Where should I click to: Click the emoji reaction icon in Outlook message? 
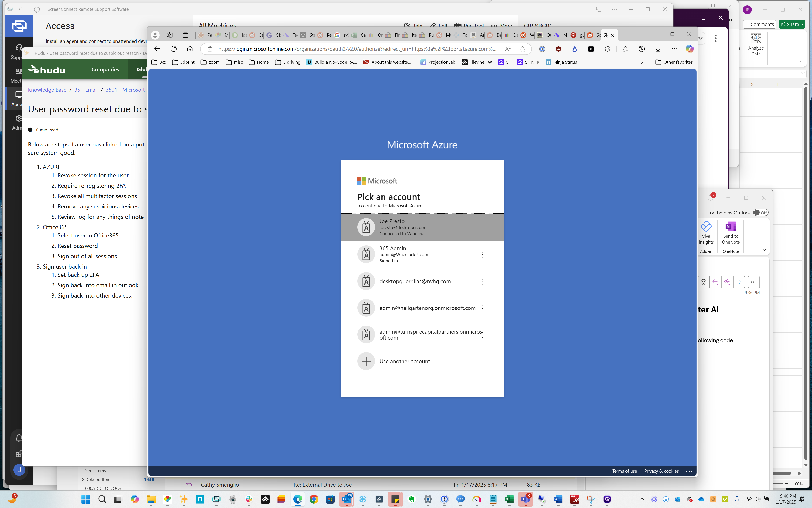pos(703,282)
